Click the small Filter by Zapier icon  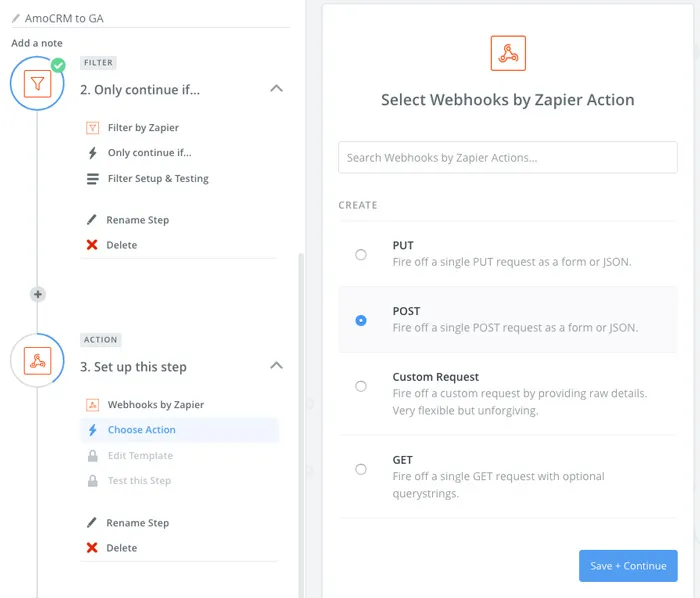(x=92, y=128)
